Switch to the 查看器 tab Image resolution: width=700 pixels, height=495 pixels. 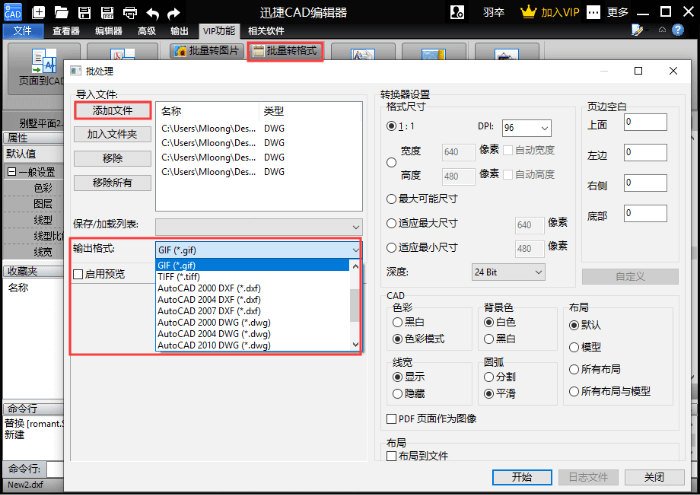tap(66, 31)
